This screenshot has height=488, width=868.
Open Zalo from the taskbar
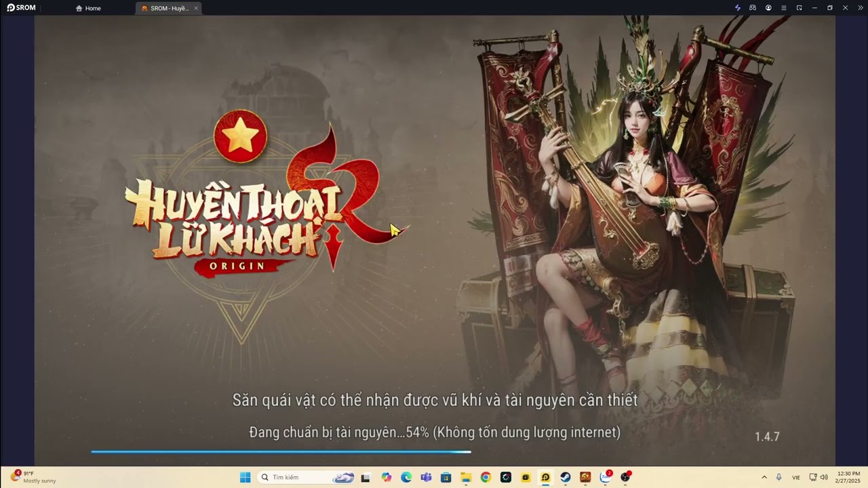point(606,477)
